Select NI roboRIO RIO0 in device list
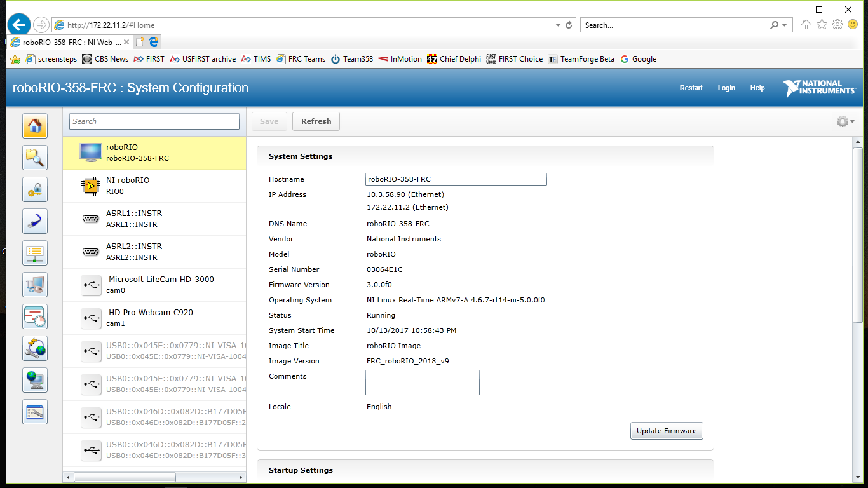Screen dimensions: 868x488 coord(154,186)
